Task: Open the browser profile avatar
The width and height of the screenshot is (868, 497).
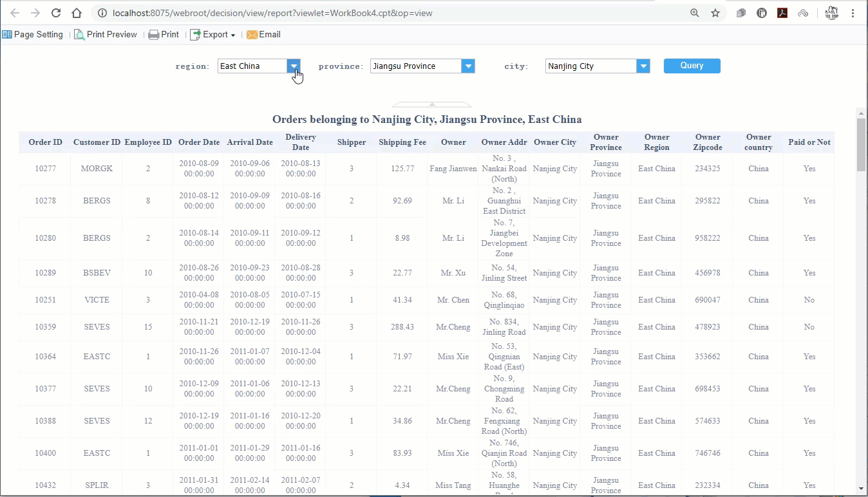Action: coord(831,13)
